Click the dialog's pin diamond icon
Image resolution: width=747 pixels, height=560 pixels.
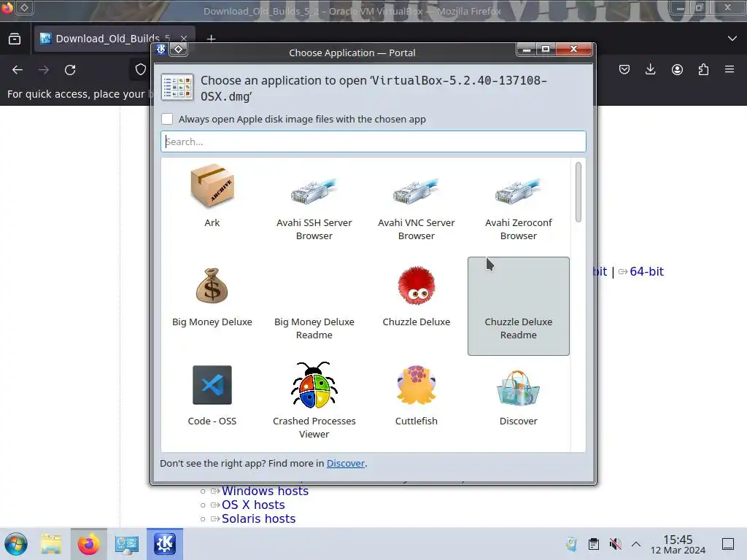click(178, 49)
